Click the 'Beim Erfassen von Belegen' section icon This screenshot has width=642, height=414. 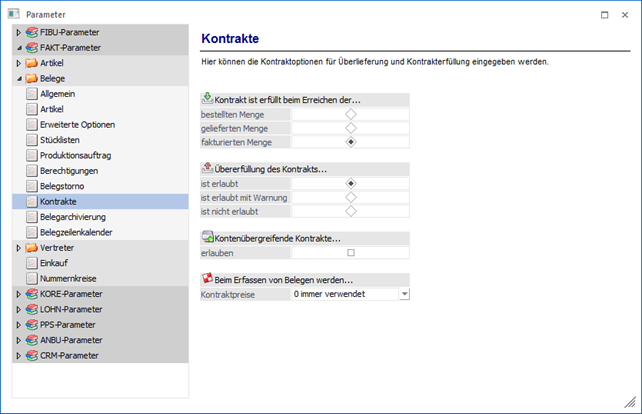(x=207, y=278)
